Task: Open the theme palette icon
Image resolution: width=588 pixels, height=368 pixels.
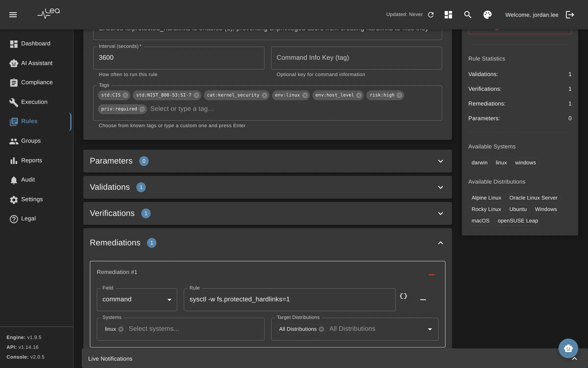Action: point(487,15)
